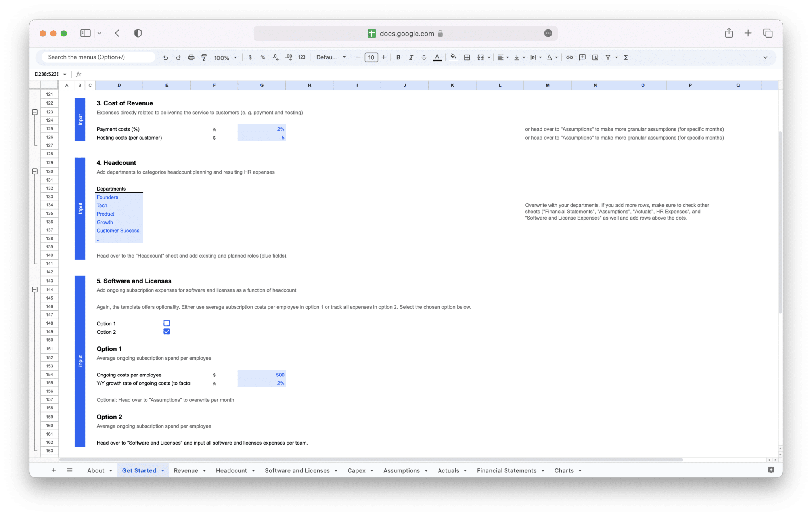Click the Strikethrough formatting icon
The image size is (812, 516).
(x=424, y=57)
